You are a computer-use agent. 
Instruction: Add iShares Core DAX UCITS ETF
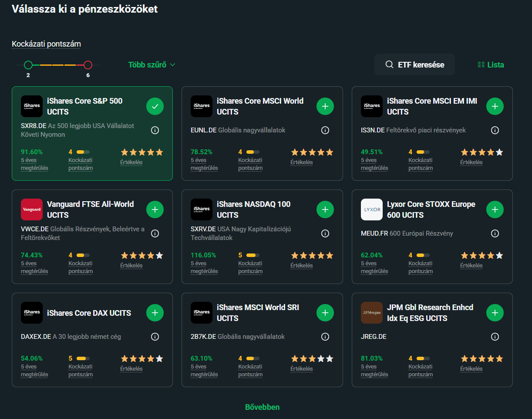coord(155,313)
